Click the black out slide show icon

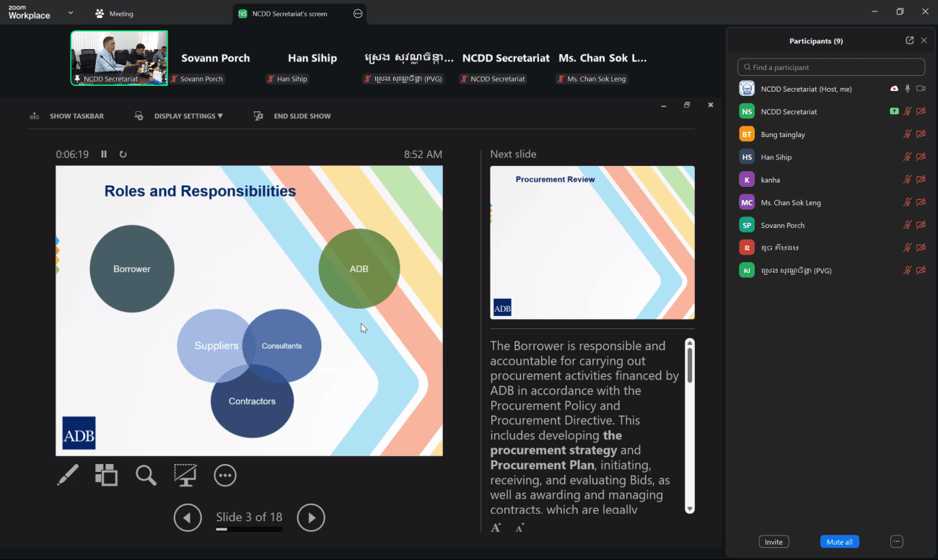[185, 475]
